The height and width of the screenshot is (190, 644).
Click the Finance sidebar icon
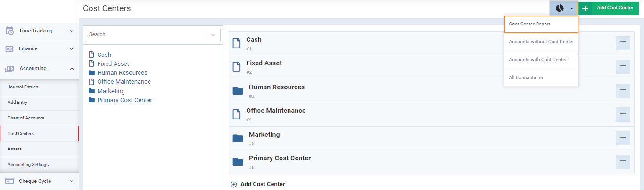tap(9, 49)
